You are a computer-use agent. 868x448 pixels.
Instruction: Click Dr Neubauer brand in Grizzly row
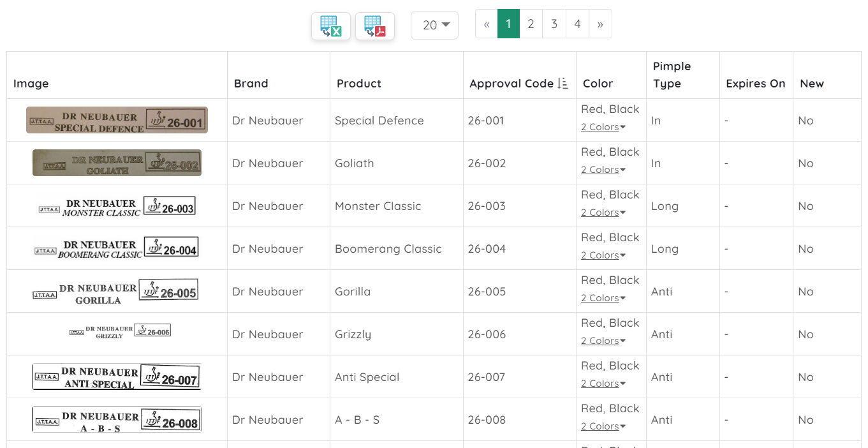point(268,334)
